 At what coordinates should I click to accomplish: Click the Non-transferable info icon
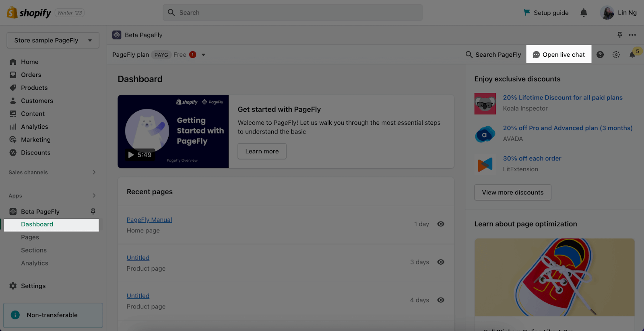15,315
